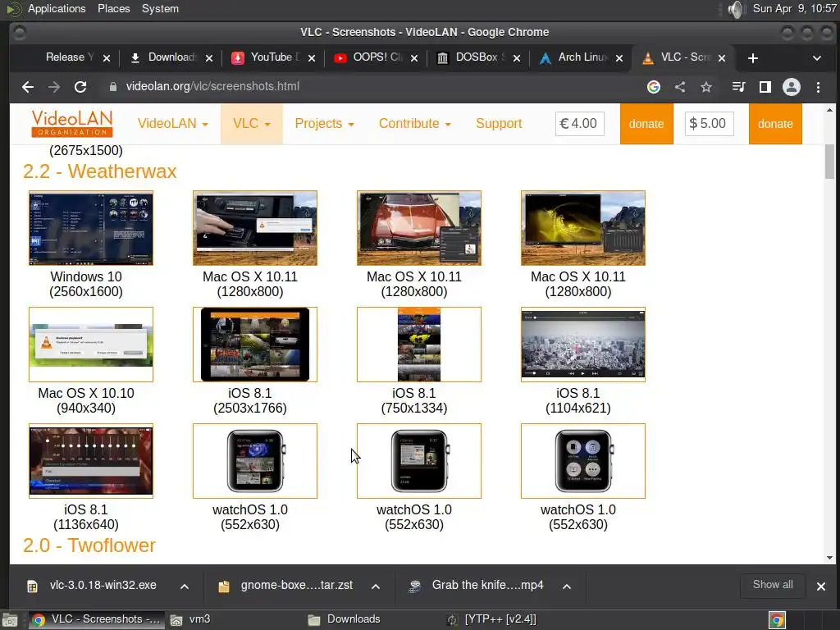Open Windows 10 2560x1600 screenshot thumbnail
The image size is (840, 630).
click(x=91, y=228)
